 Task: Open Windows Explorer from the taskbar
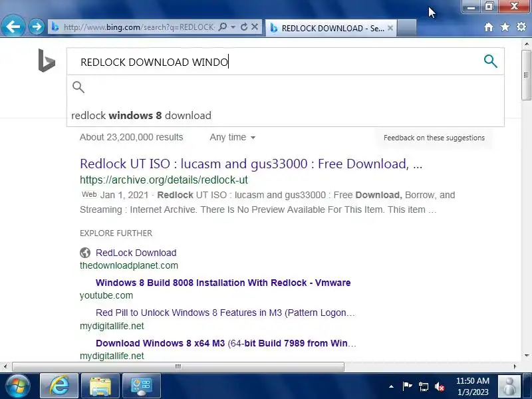[x=100, y=386]
